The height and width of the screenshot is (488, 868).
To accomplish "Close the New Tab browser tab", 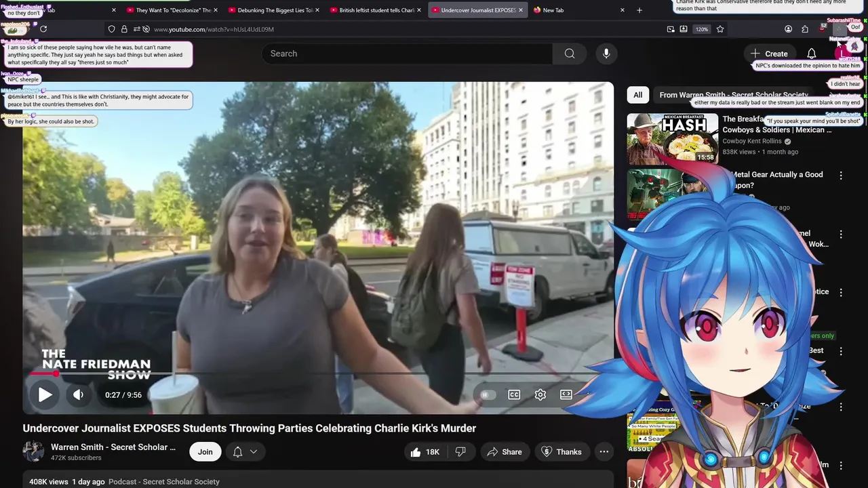I will (623, 10).
